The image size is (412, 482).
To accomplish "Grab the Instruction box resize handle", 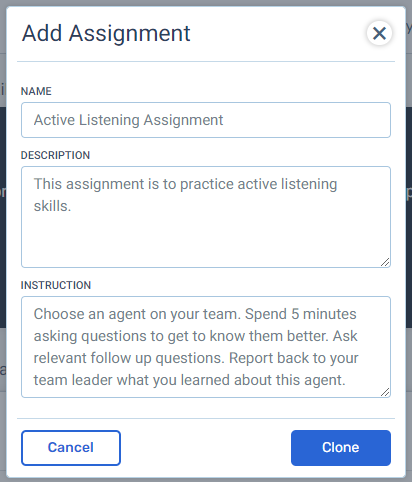I will [x=385, y=392].
